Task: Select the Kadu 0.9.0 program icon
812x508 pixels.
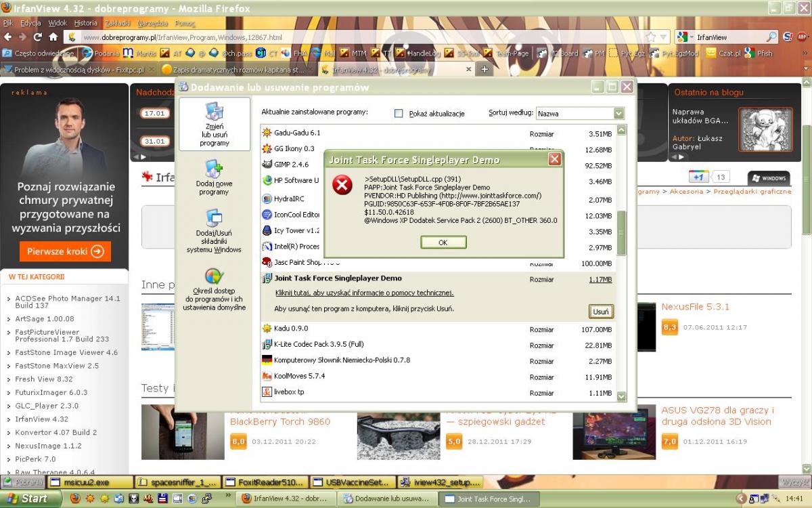Action: click(267, 329)
